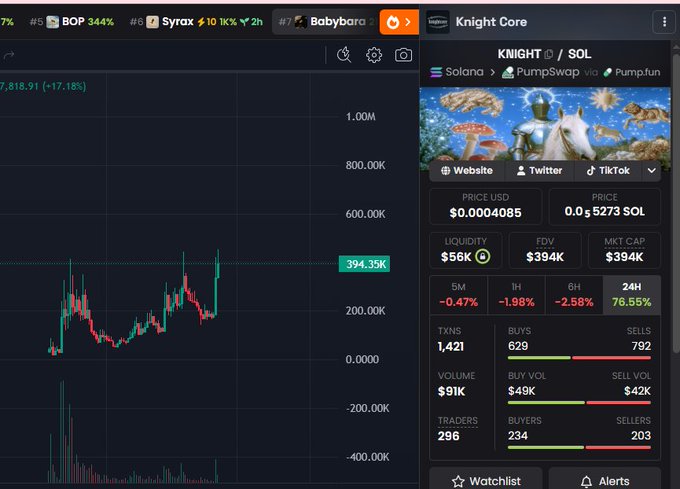Image resolution: width=680 pixels, height=489 pixels.
Task: Open #6 Syrax trending token
Action: tap(196, 22)
